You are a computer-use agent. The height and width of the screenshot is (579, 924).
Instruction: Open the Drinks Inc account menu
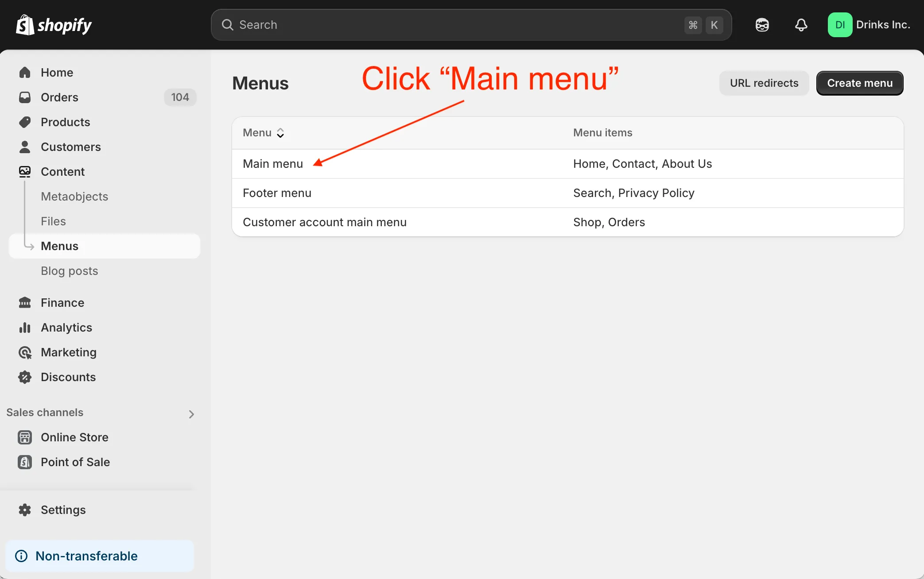(x=870, y=25)
